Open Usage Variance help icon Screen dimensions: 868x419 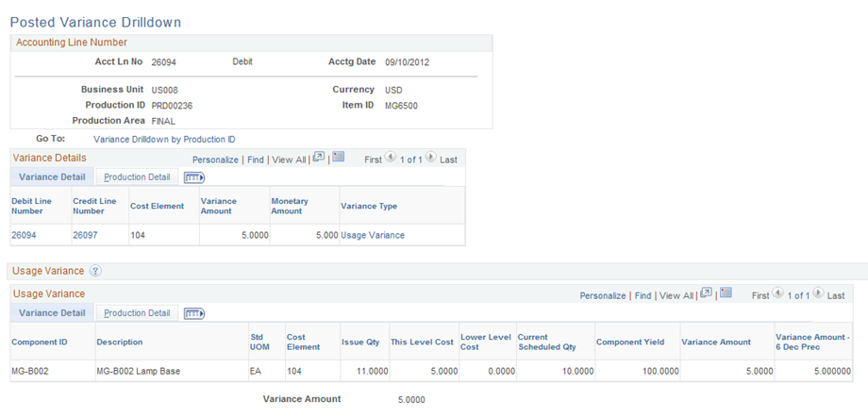click(95, 271)
